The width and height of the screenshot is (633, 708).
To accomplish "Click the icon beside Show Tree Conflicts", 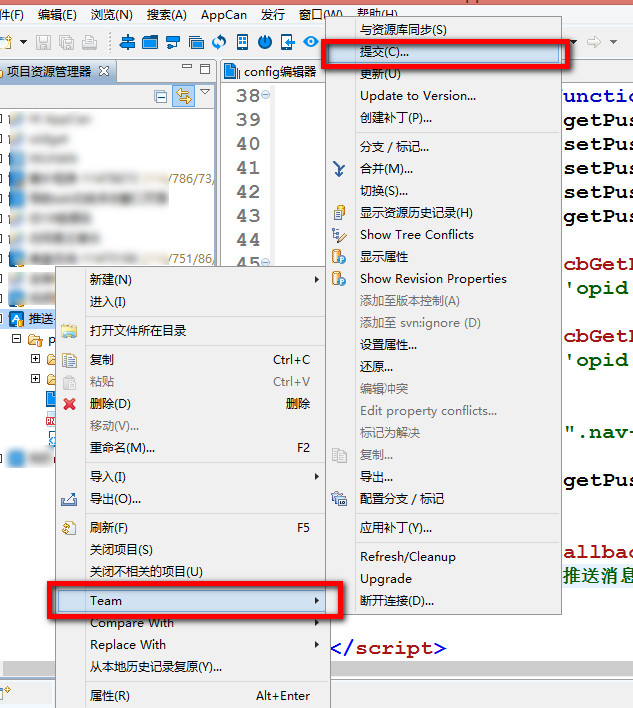I will pos(339,235).
